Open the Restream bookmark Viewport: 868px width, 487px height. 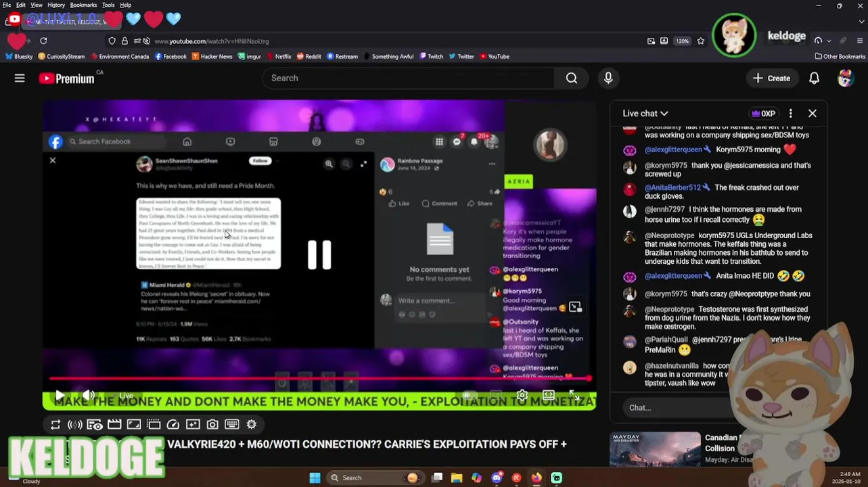click(342, 56)
